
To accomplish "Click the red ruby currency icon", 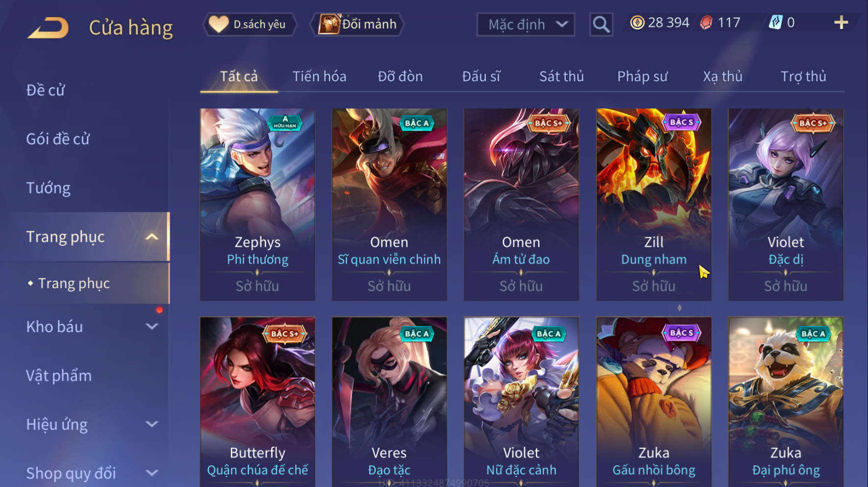I will click(706, 23).
